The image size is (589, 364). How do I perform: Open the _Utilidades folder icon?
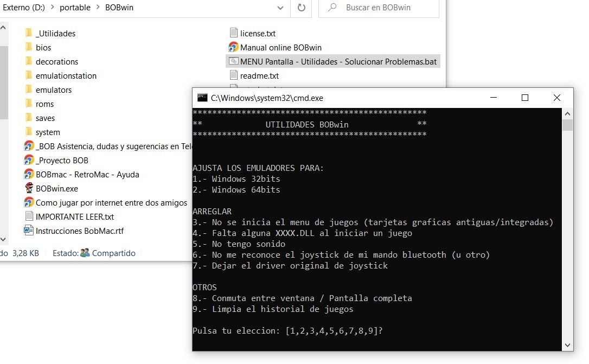(x=29, y=33)
